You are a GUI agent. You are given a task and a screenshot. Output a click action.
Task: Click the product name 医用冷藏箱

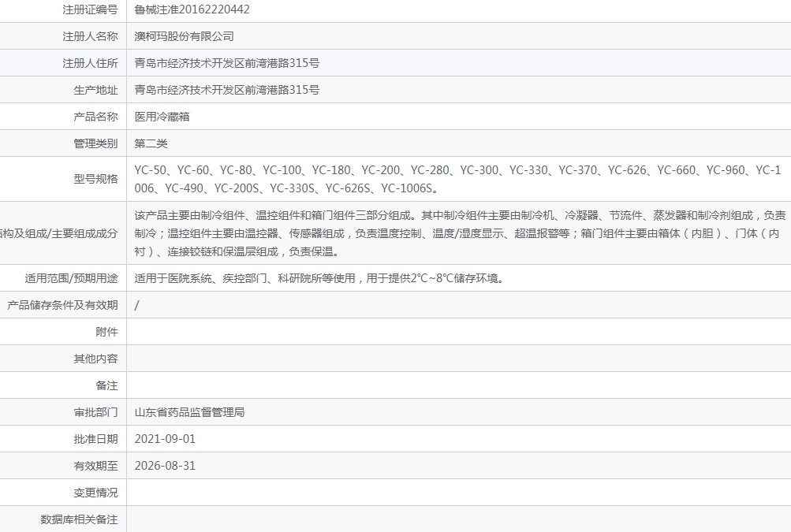click(162, 117)
